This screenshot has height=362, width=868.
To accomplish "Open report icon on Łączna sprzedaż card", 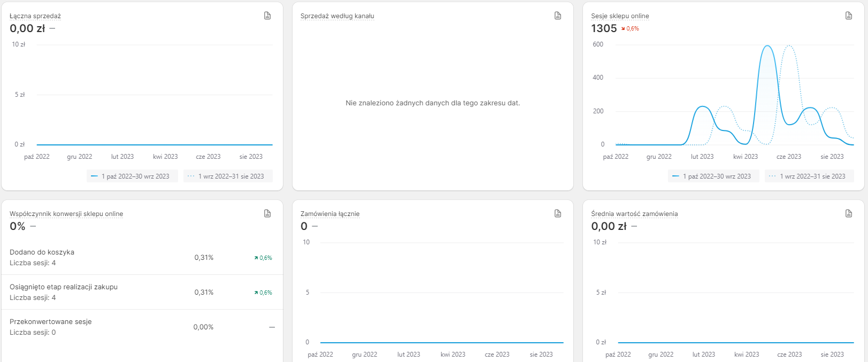I will pyautogui.click(x=267, y=16).
